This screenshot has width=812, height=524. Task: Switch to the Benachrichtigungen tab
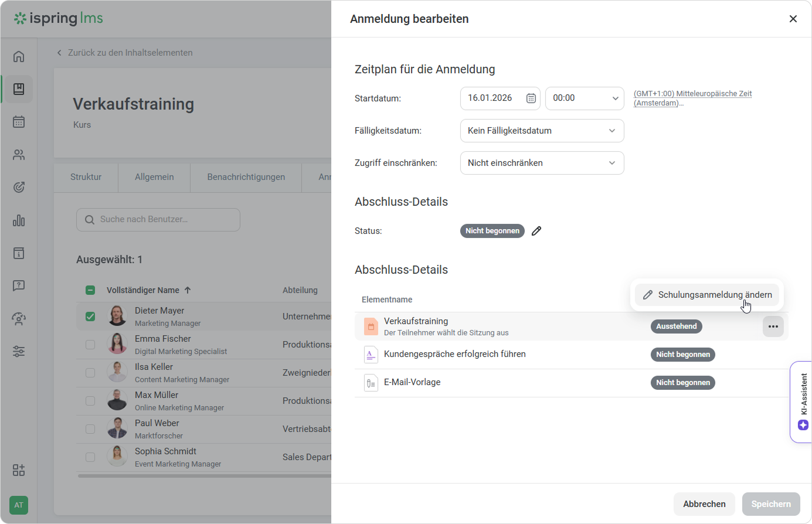point(246,177)
